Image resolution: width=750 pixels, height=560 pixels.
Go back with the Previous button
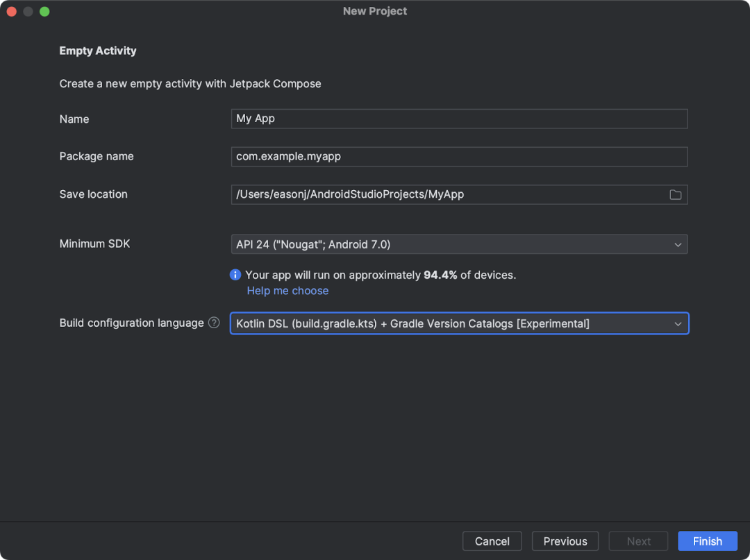565,541
